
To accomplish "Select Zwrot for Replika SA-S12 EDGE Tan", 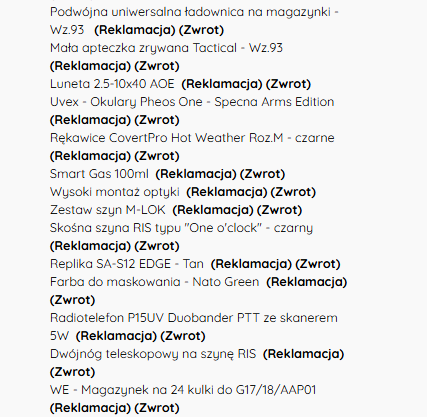I will (318, 264).
